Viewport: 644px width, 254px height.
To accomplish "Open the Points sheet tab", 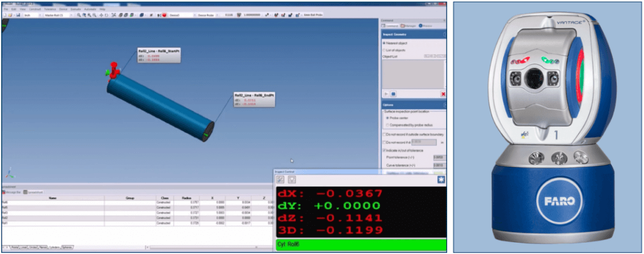I will pyautogui.click(x=14, y=248).
